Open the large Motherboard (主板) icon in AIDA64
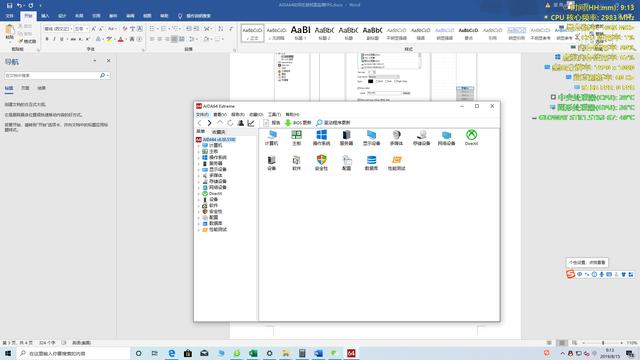 tap(296, 138)
